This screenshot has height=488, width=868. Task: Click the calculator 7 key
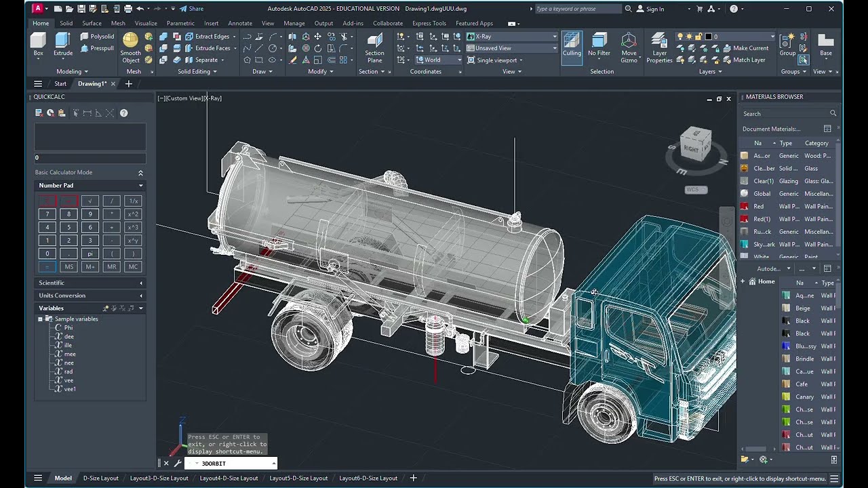pyautogui.click(x=47, y=214)
